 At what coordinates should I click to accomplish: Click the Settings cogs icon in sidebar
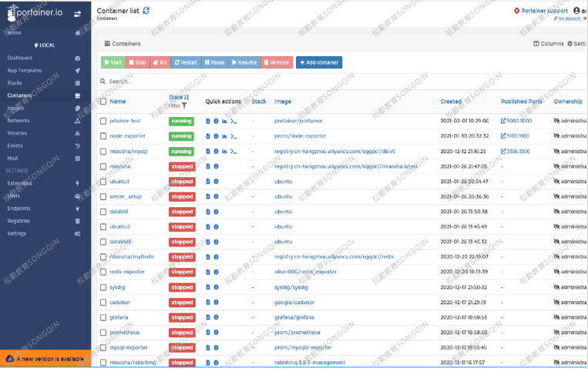click(77, 233)
